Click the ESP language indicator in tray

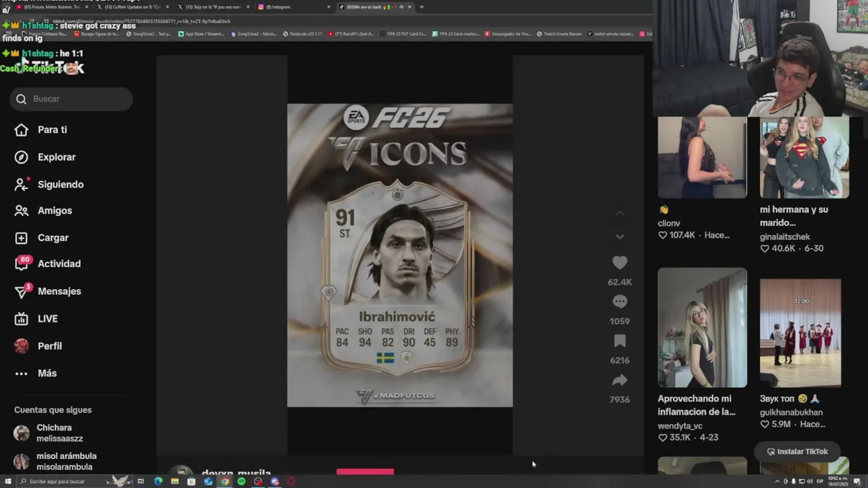819,481
